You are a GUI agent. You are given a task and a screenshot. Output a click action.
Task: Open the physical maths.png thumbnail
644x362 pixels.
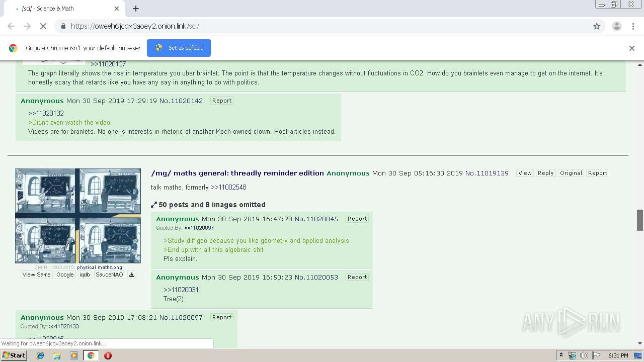pyautogui.click(x=78, y=216)
